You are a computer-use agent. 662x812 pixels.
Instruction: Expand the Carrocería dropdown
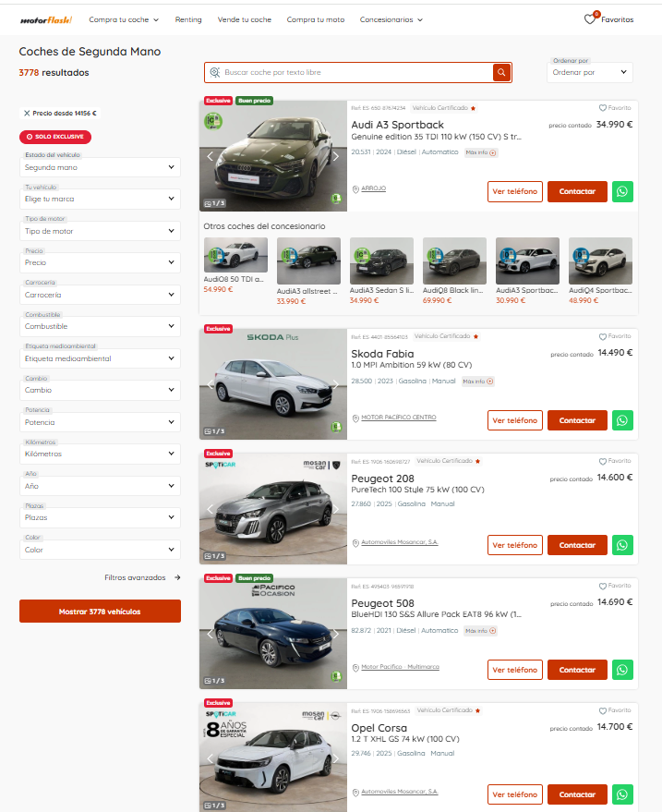100,295
